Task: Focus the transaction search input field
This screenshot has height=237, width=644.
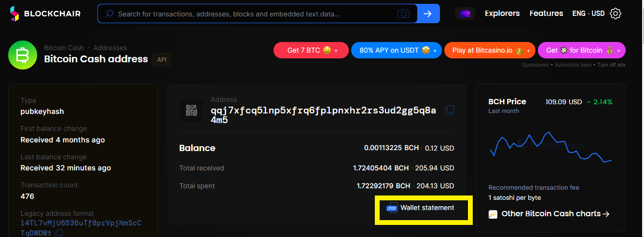Action: (x=257, y=14)
